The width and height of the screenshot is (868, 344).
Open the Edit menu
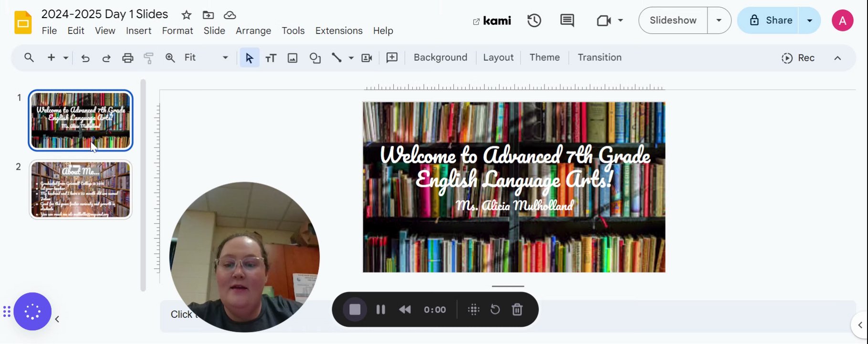point(76,31)
